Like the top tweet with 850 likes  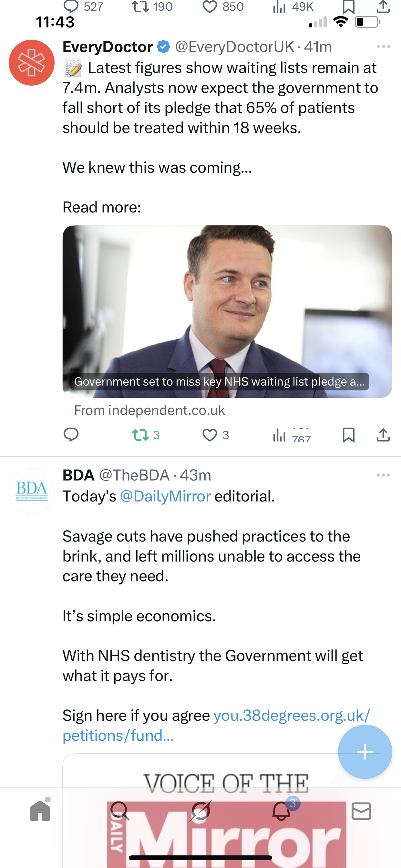pos(210,7)
